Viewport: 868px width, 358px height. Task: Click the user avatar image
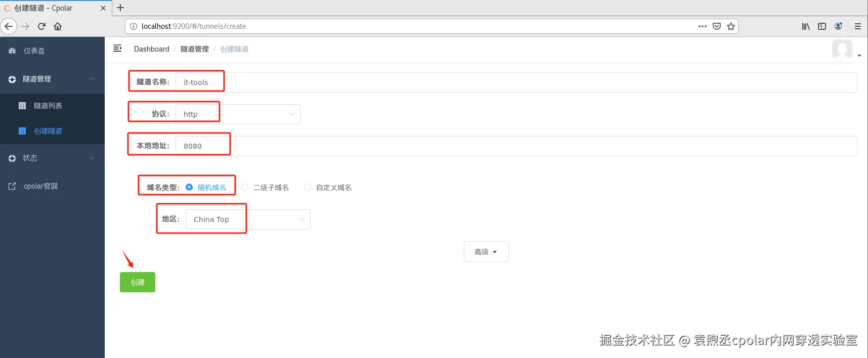(x=842, y=50)
